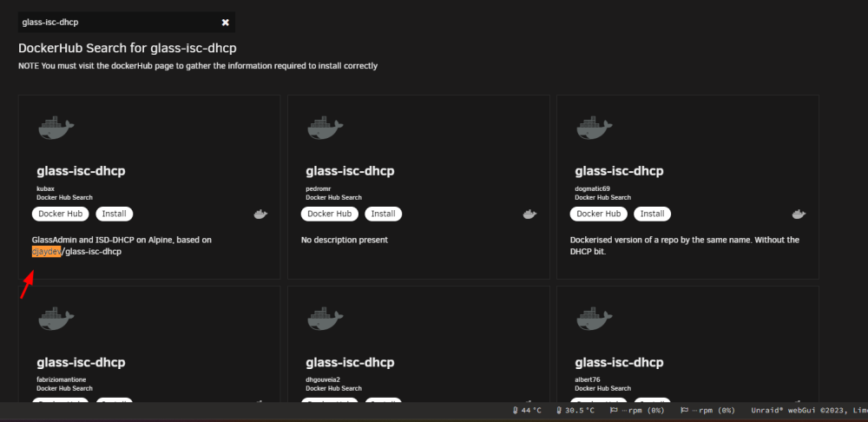Select the kubax glass-isc-dhcp title
The image size is (868, 422).
tap(81, 171)
